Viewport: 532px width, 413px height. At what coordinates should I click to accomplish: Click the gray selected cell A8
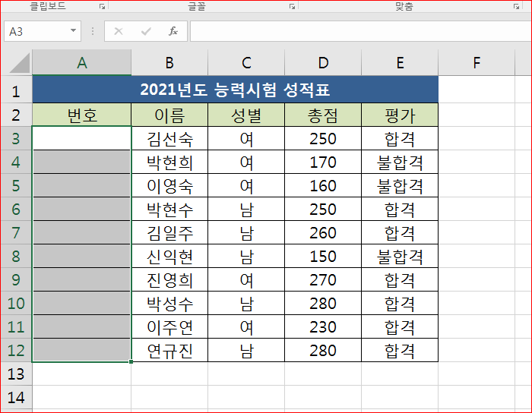click(x=82, y=256)
